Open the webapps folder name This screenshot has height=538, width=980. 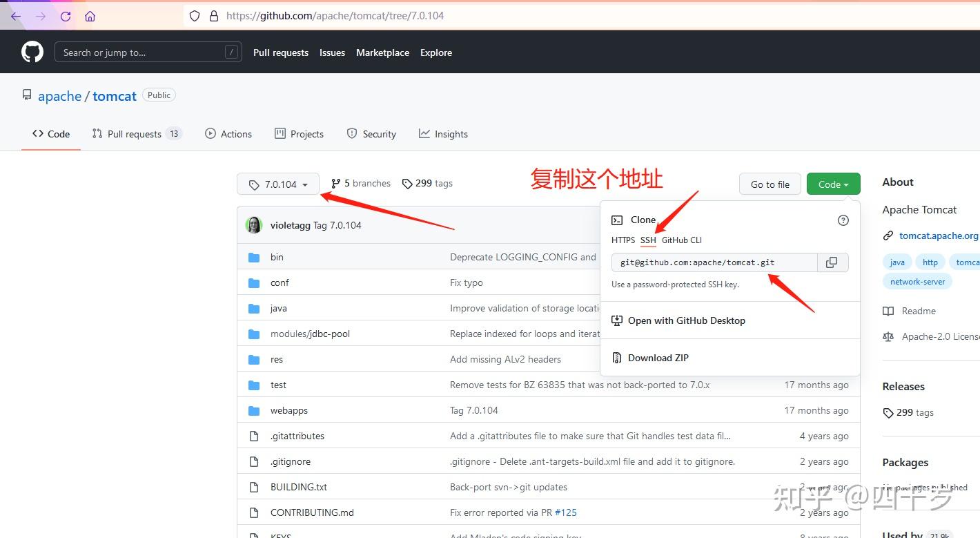(289, 411)
